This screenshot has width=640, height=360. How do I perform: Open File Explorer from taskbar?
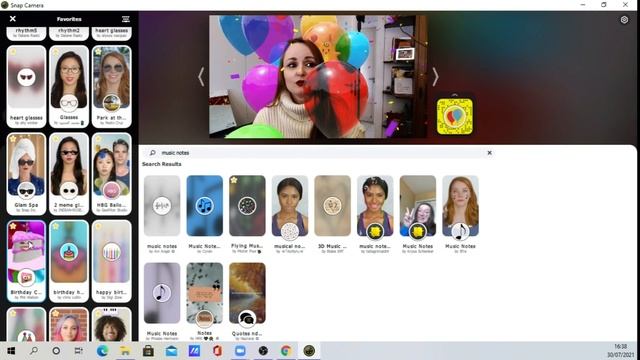(125, 351)
